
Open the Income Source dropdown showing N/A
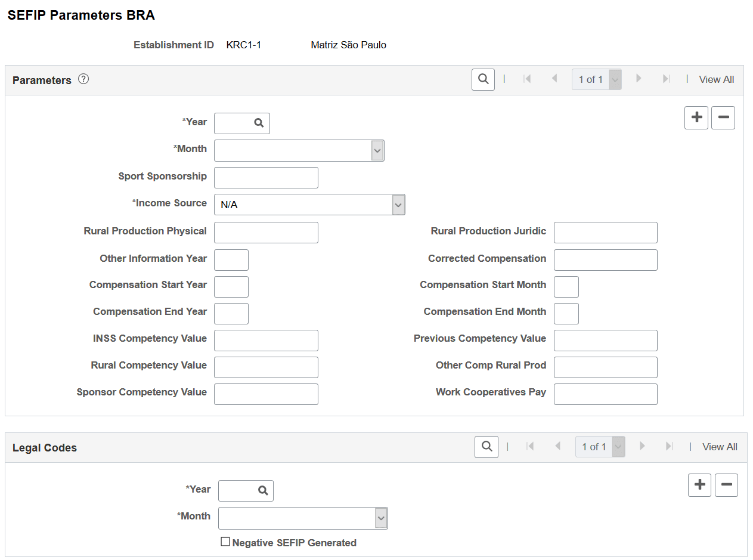pyautogui.click(x=398, y=204)
